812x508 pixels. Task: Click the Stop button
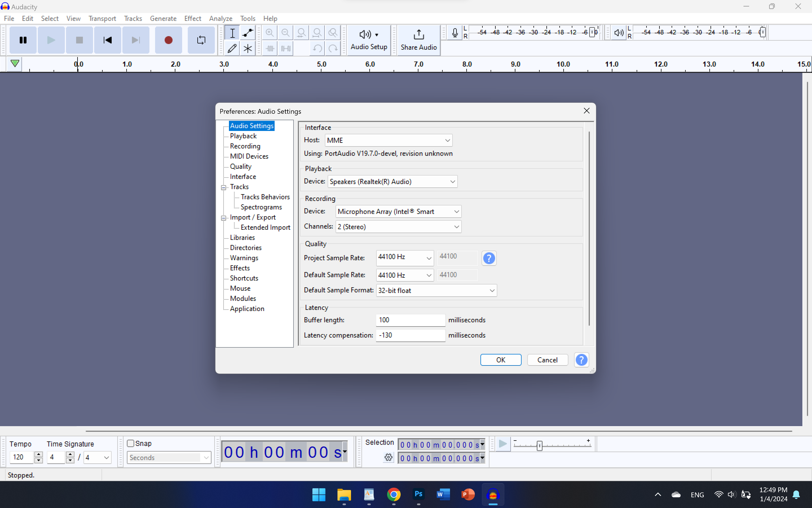(x=79, y=40)
